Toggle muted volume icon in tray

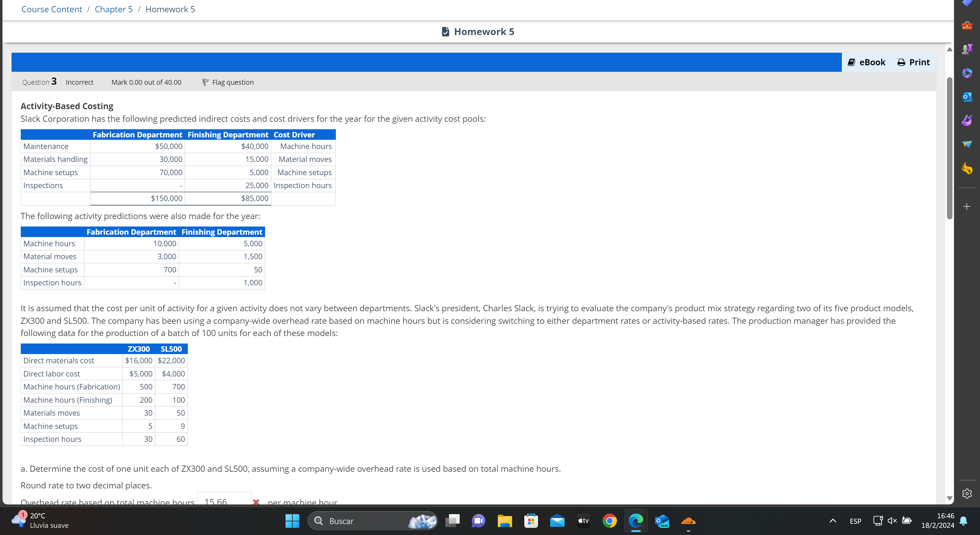click(x=892, y=521)
